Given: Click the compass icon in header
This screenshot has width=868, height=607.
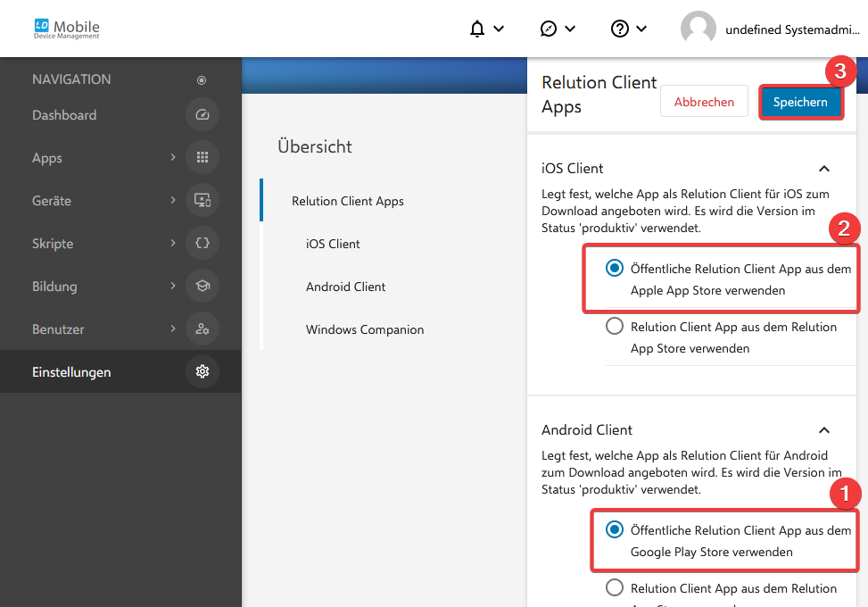Looking at the screenshot, I should (x=548, y=29).
